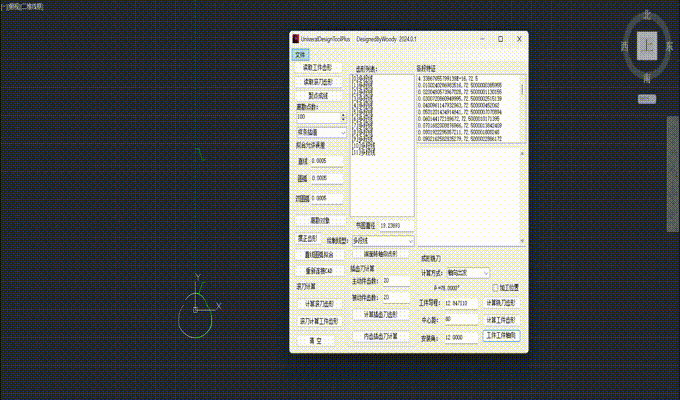The width and height of the screenshot is (680, 400).
Task: Click the 内齿插齿刀计算 button
Action: click(381, 336)
